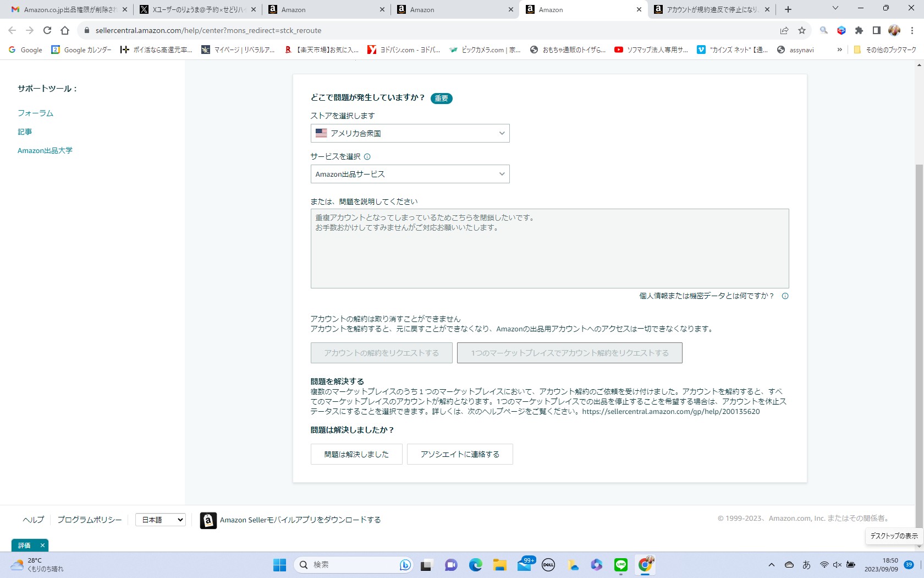The image size is (924, 578).
Task: Close the active Amazon tab
Action: tap(639, 9)
